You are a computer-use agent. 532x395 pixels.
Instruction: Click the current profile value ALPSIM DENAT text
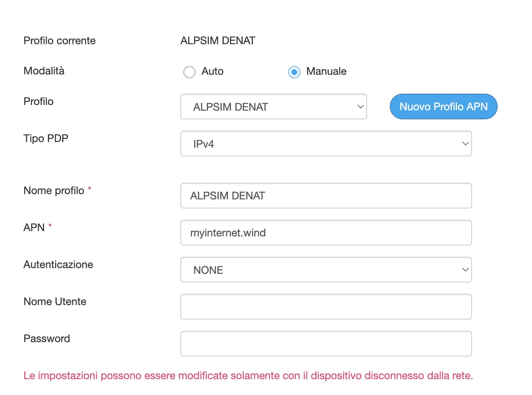tap(218, 41)
